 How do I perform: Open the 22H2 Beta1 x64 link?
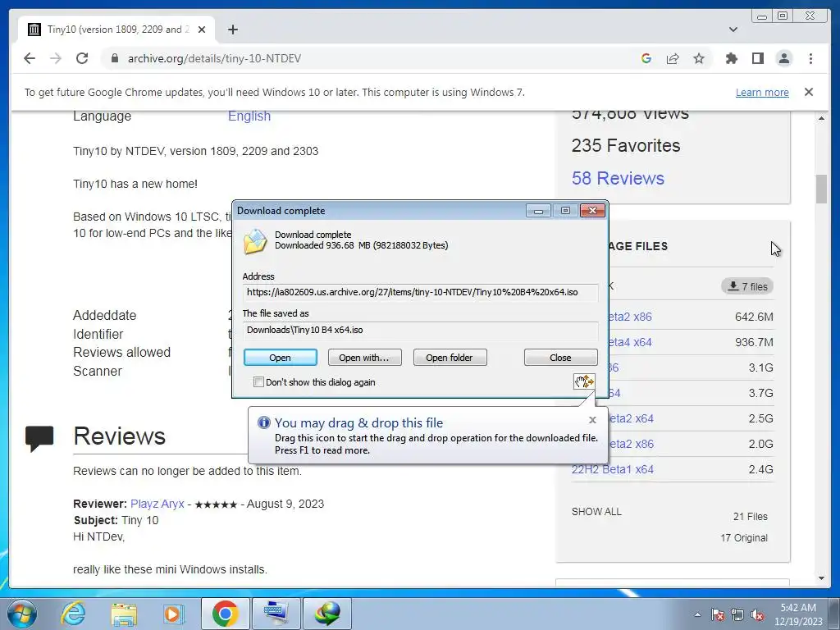tap(612, 469)
